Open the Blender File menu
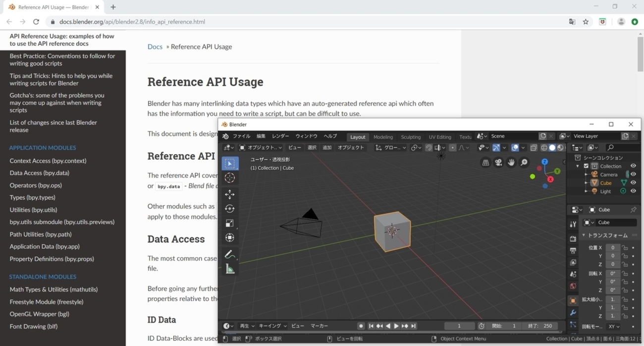Image resolution: width=644 pixels, height=346 pixels. 242,136
